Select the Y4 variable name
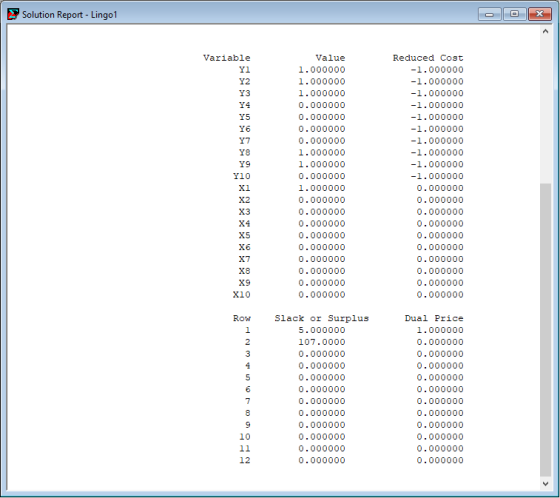The height and width of the screenshot is (498, 560). click(x=245, y=105)
